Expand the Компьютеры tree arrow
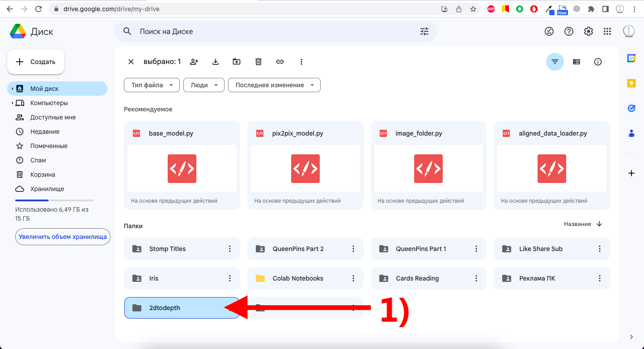The width and height of the screenshot is (644, 349). pyautogui.click(x=12, y=103)
